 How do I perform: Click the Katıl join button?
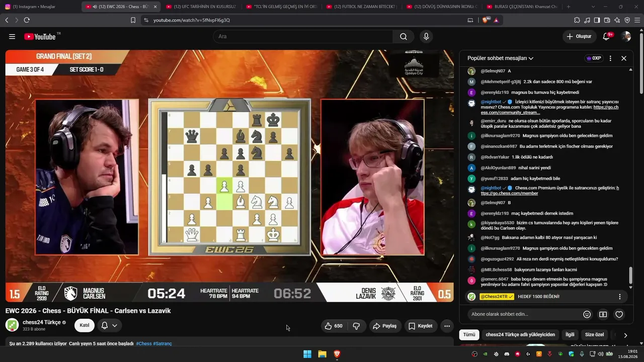(85, 325)
